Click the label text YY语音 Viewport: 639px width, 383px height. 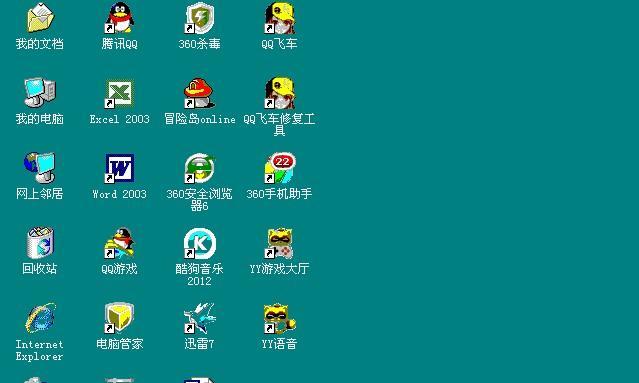279,343
